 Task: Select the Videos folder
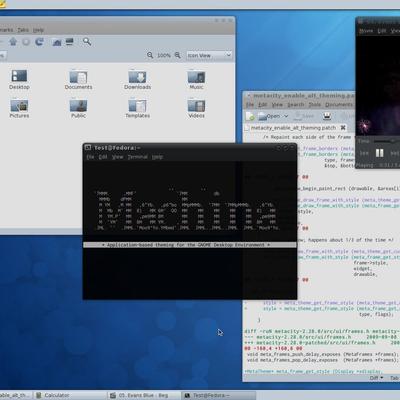(196, 108)
